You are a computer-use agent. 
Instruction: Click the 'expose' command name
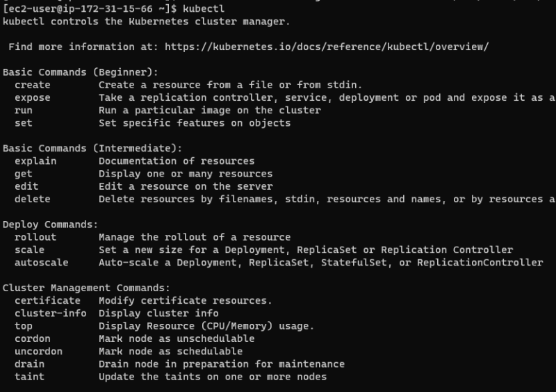pyautogui.click(x=32, y=97)
